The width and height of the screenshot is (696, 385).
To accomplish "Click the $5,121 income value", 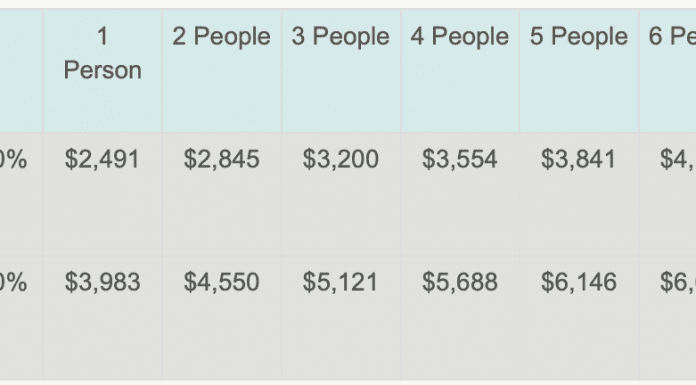I will (340, 282).
